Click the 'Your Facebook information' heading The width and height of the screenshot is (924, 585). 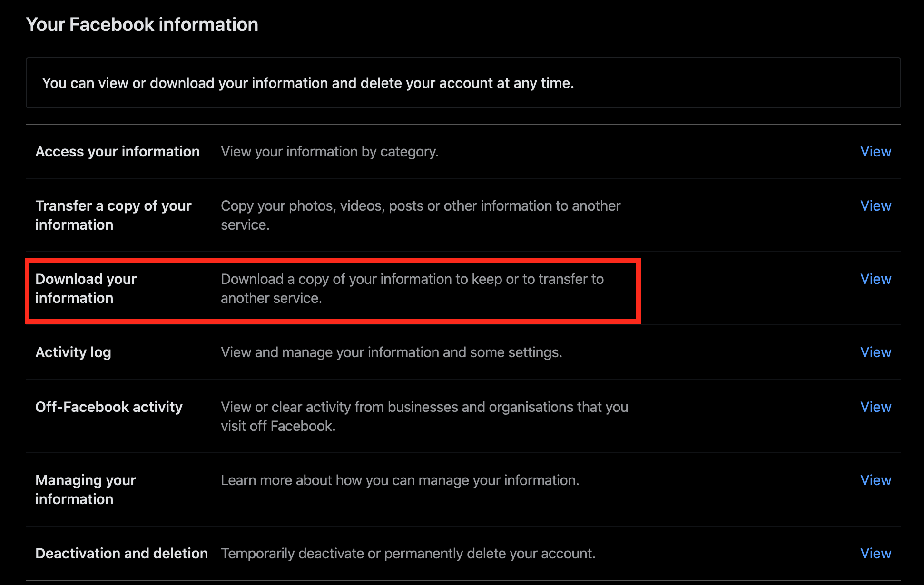142,25
